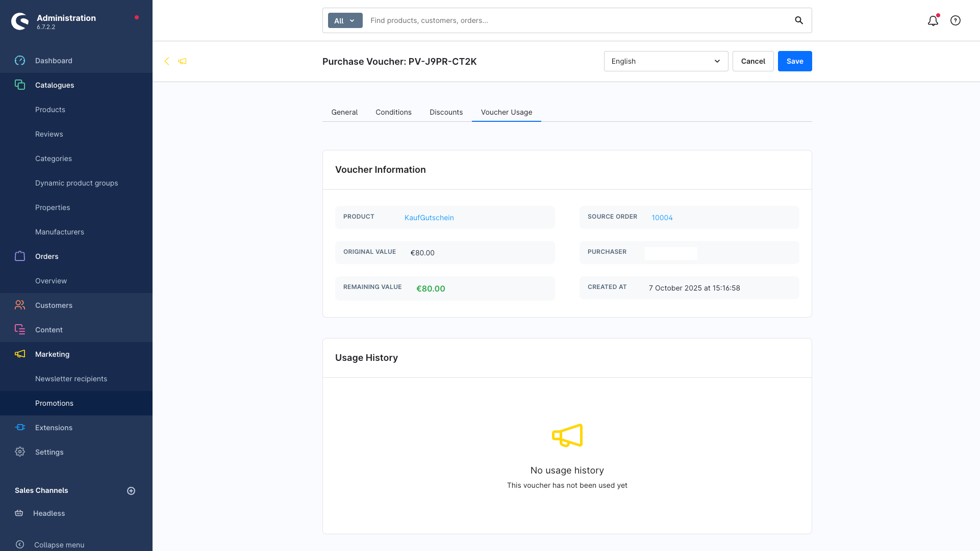
Task: Switch to the Conditions tab
Action: [393, 112]
